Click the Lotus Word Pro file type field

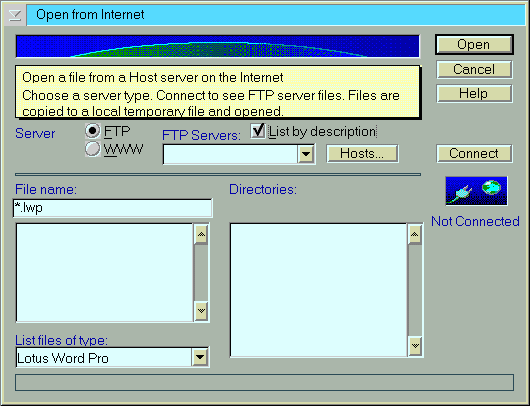104,358
